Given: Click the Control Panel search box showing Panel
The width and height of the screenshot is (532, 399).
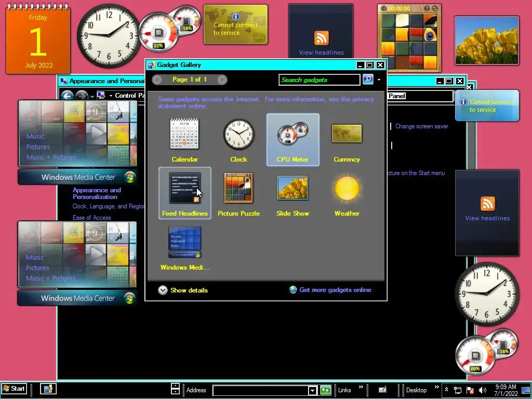Looking at the screenshot, I should coord(420,96).
